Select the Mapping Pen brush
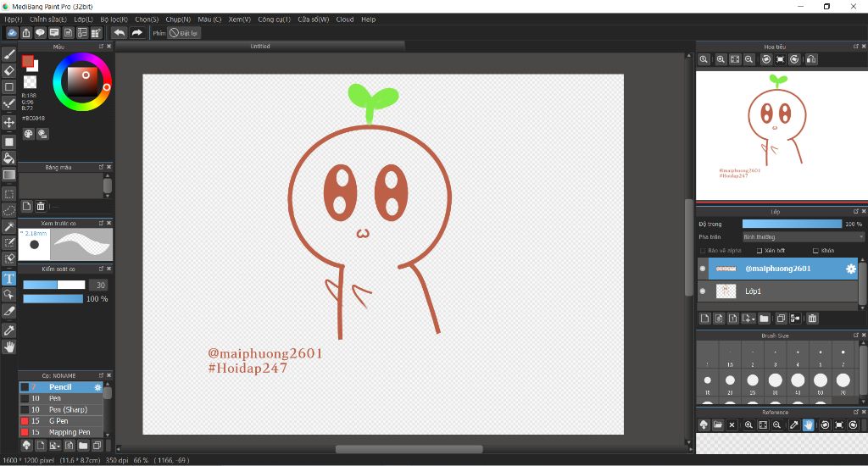This screenshot has height=466, width=868. click(61, 432)
